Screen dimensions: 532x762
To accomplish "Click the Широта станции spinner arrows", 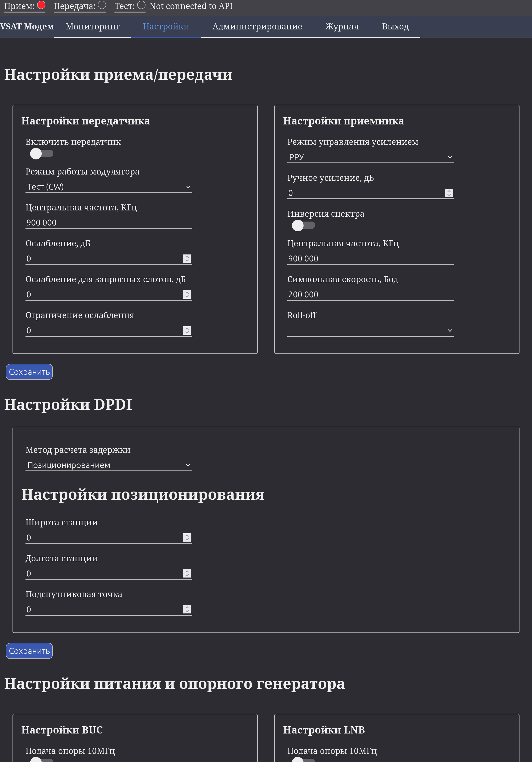I will click(x=187, y=537).
